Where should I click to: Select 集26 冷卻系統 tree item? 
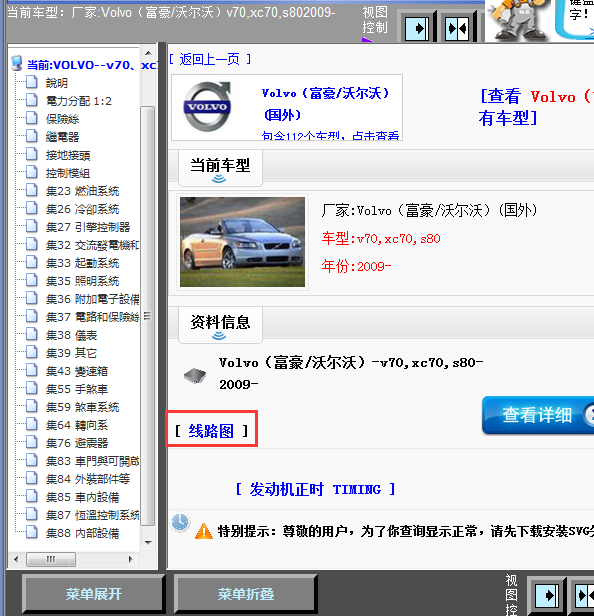pos(82,209)
